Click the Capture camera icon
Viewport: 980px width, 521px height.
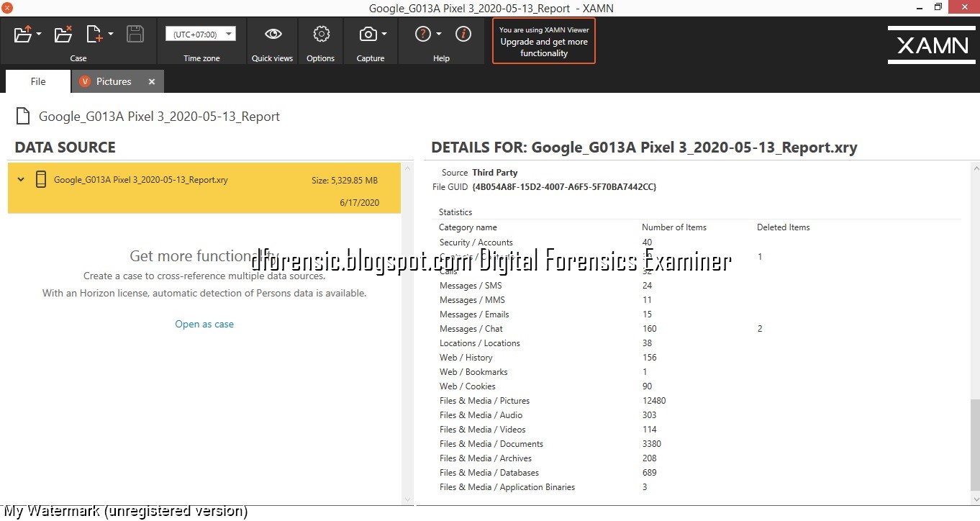(367, 33)
